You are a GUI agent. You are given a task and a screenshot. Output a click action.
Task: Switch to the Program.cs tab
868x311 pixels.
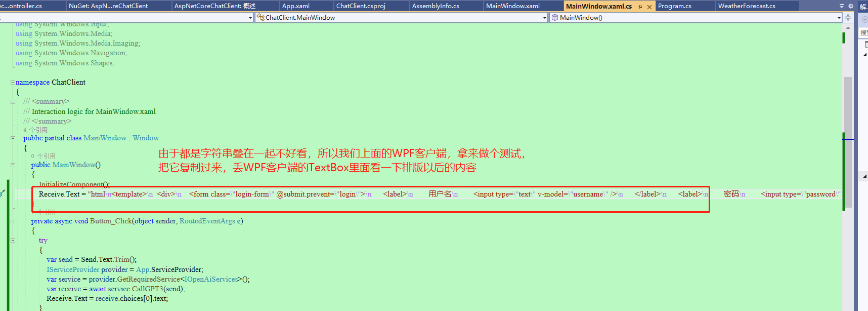pos(674,6)
